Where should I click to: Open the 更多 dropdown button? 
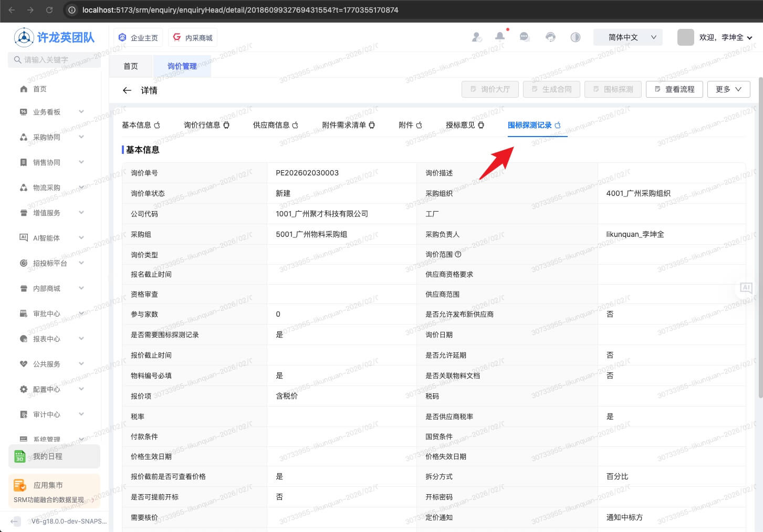(728, 89)
